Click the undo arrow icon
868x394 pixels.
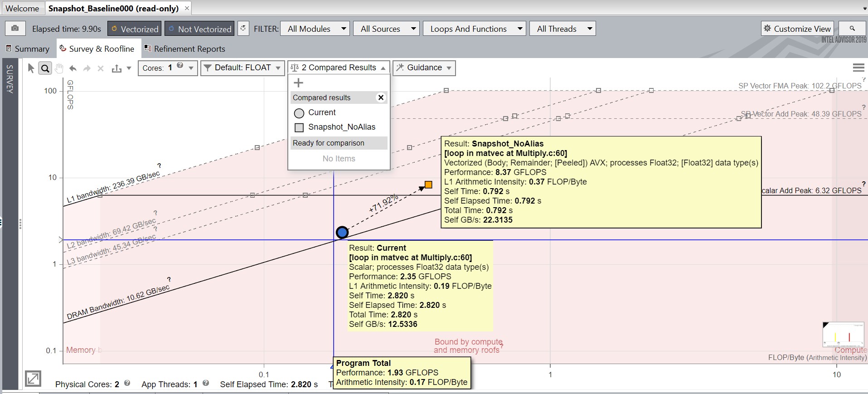pyautogui.click(x=73, y=68)
